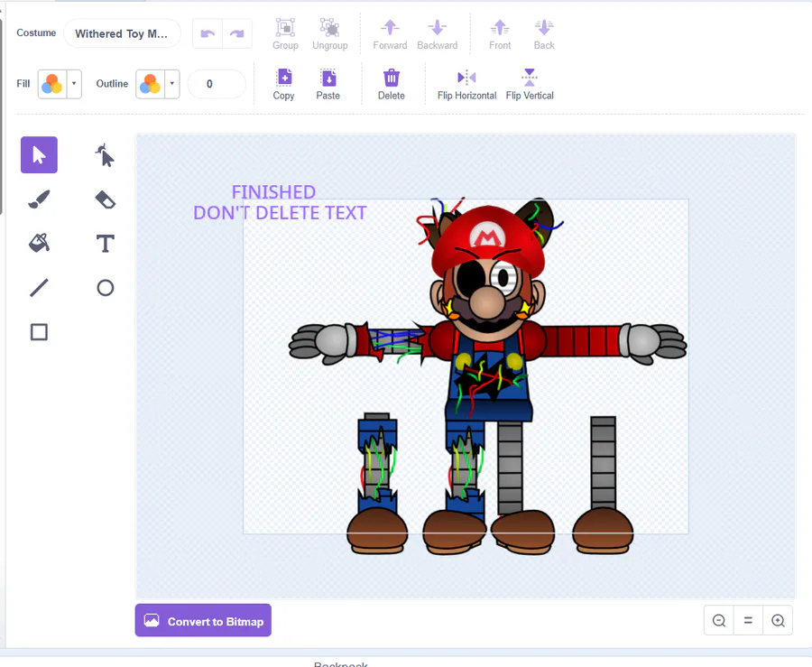812x667 pixels.
Task: Select the Eraser tool
Action: 106,199
